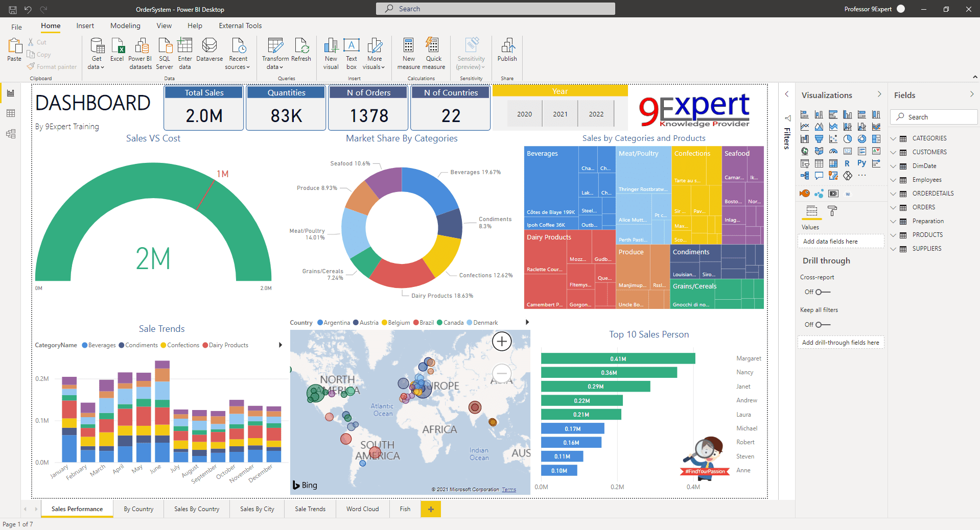Collapse the Filters pane with its chevron
The width and height of the screenshot is (980, 530).
786,94
